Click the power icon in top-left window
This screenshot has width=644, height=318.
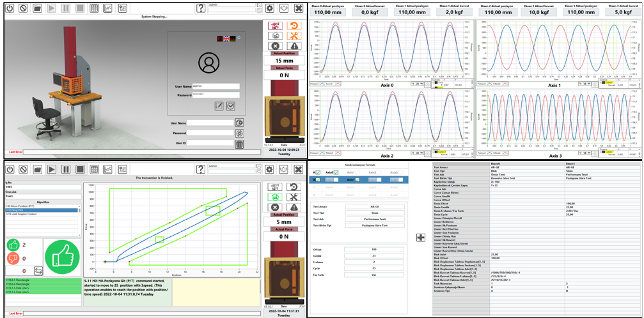pos(9,9)
